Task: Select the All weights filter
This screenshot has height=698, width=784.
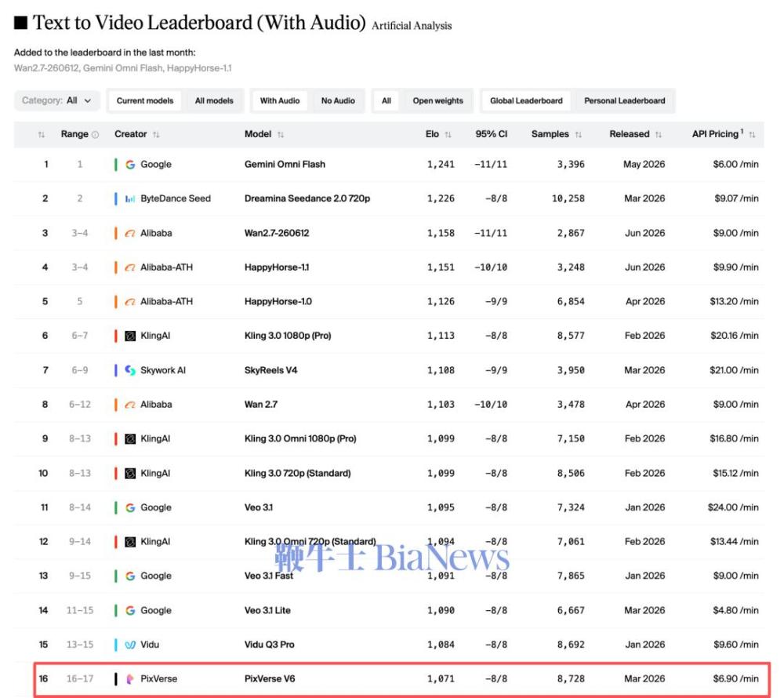Action: coord(387,100)
